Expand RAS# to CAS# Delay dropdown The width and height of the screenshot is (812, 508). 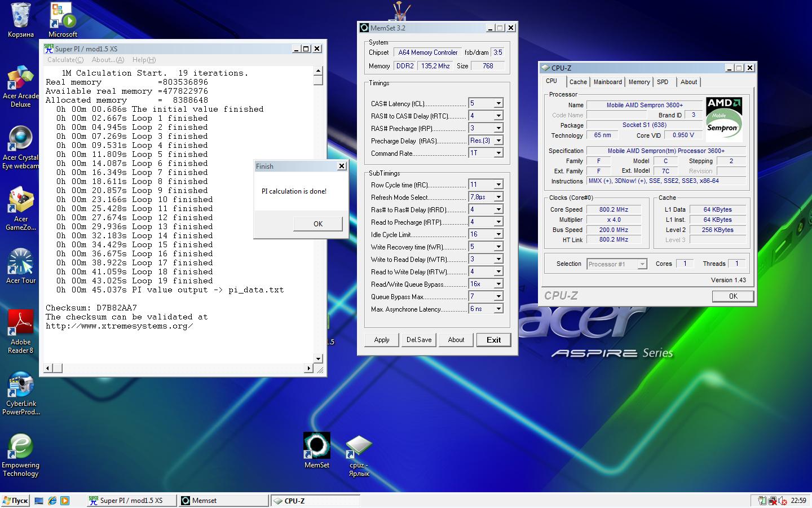[498, 116]
